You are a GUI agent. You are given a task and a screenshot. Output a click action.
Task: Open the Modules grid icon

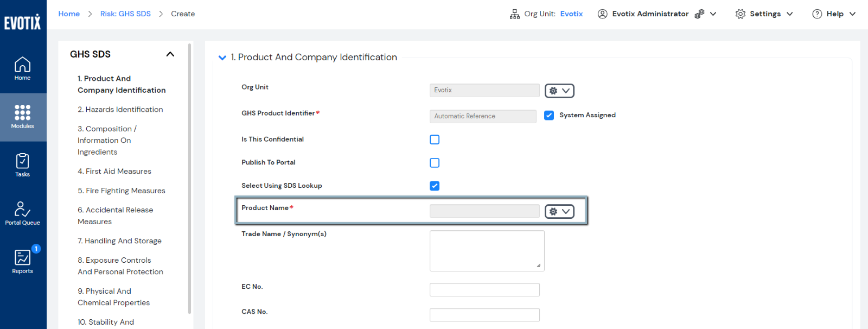22,117
